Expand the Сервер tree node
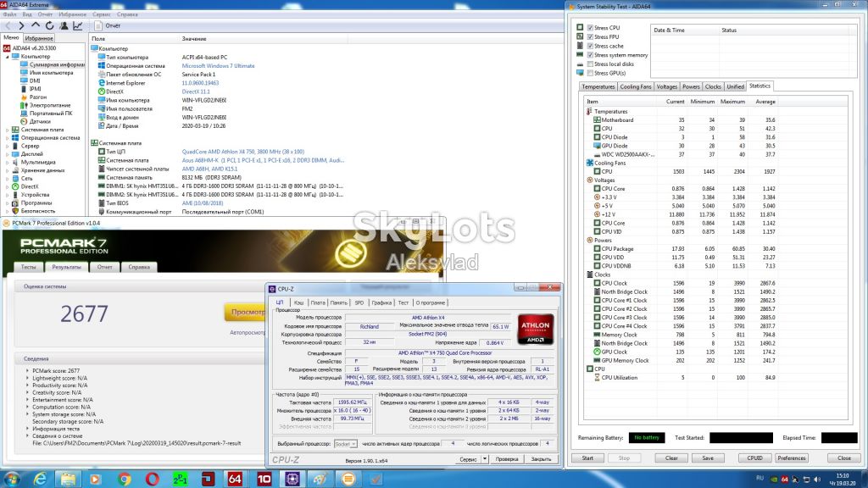 pos(7,146)
